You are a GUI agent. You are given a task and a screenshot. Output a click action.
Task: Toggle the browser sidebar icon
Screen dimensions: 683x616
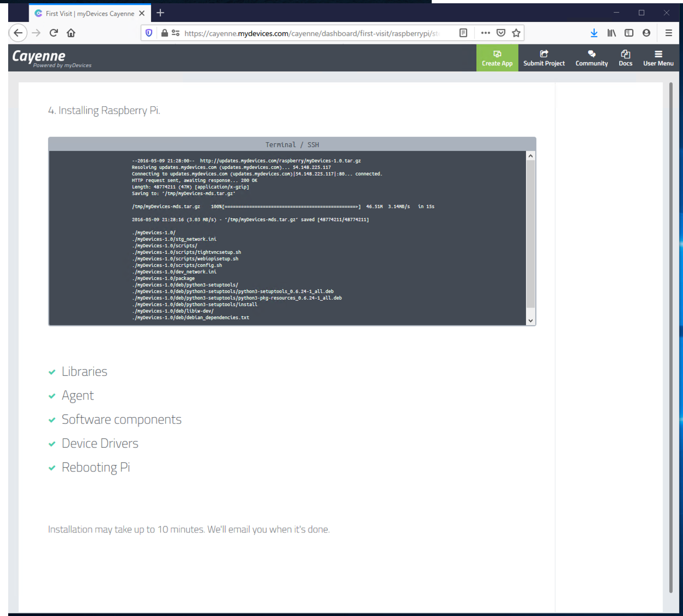pyautogui.click(x=629, y=33)
